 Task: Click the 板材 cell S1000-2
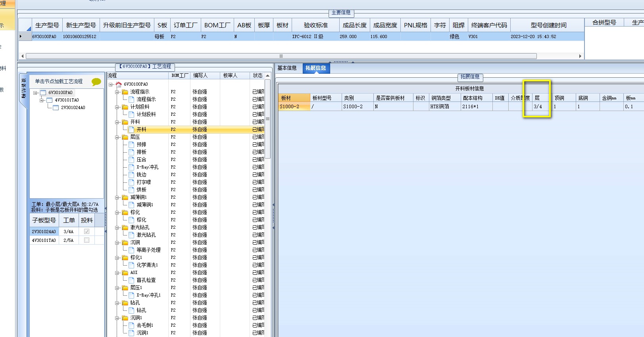(294, 107)
